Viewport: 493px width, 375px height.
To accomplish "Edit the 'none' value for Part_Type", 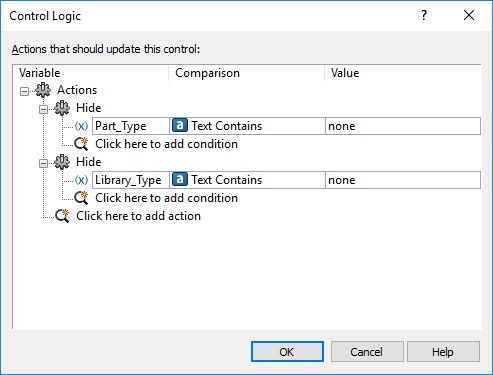I will click(403, 126).
